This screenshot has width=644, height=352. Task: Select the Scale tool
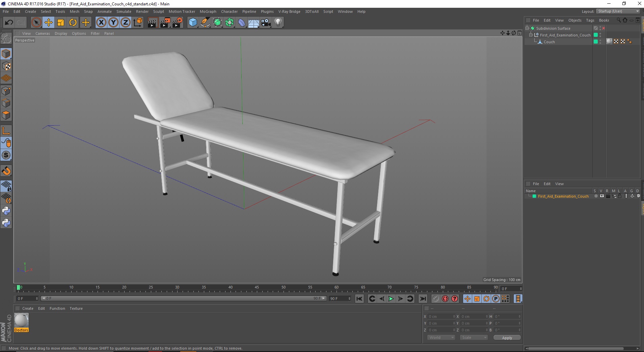(61, 23)
